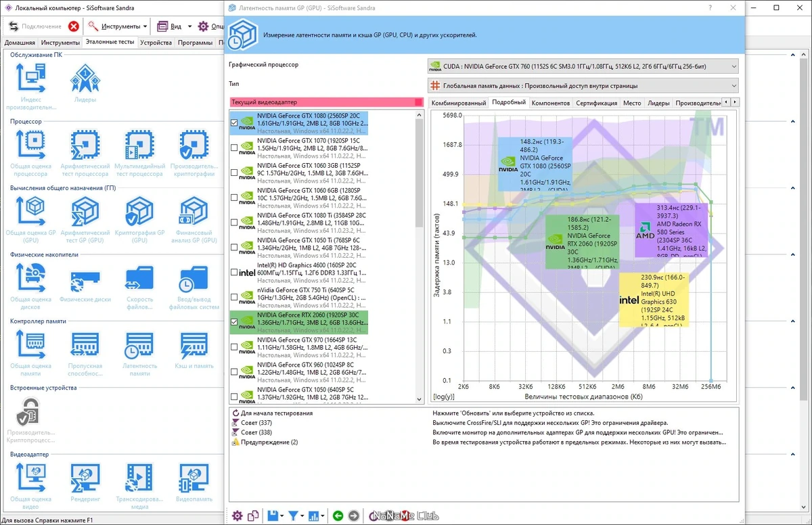The width and height of the screenshot is (812, 525).
Task: Launch Общая оценка дисков
Action: pyautogui.click(x=30, y=287)
